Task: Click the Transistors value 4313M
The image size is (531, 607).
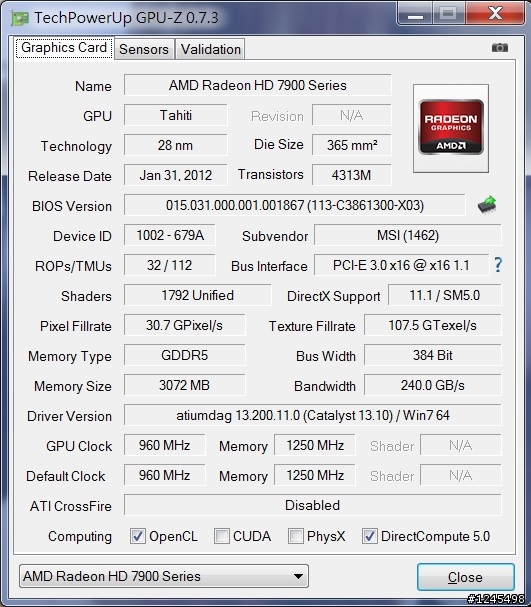Action: click(x=352, y=175)
